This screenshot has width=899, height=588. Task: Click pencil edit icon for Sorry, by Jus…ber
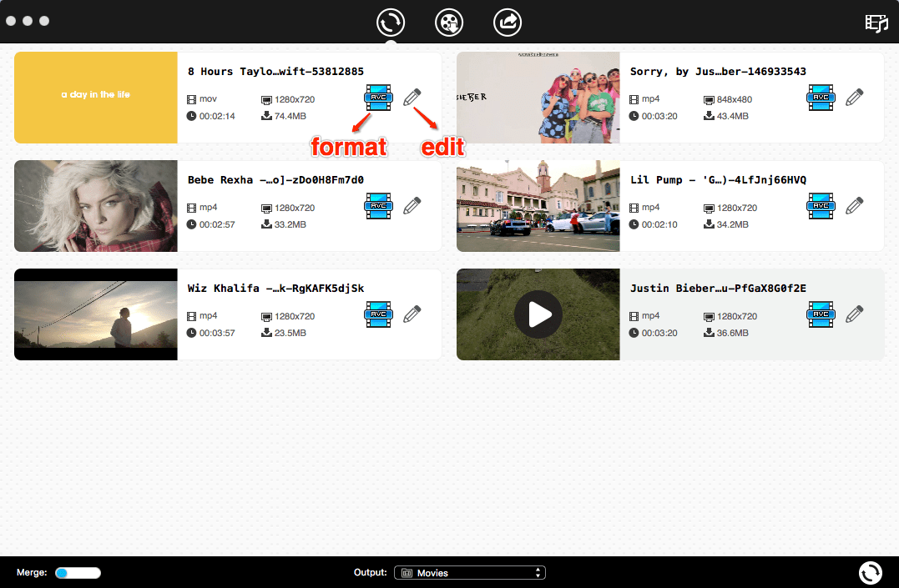854,98
